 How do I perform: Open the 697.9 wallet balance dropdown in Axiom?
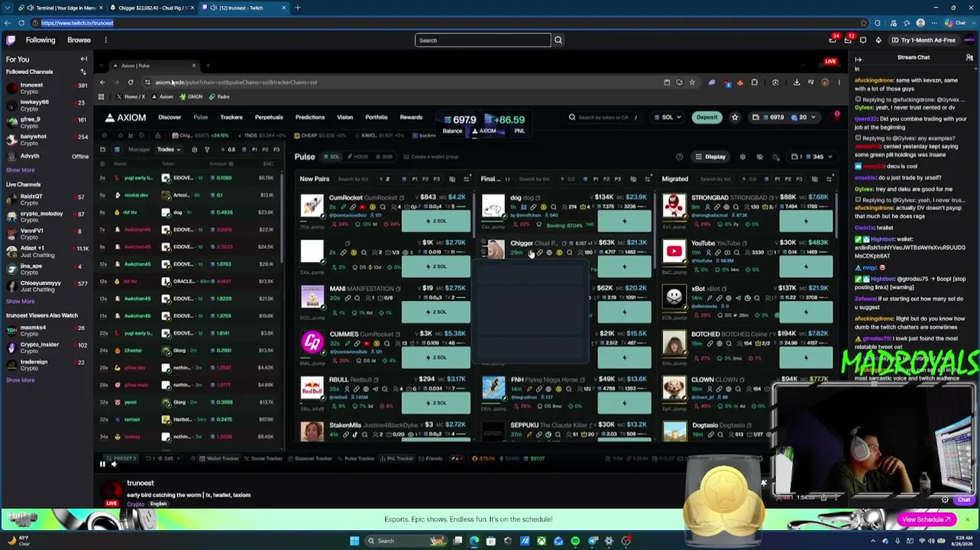click(784, 118)
